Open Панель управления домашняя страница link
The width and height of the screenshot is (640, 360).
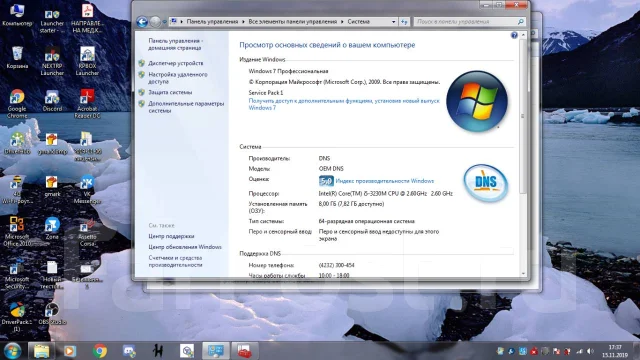(175, 44)
